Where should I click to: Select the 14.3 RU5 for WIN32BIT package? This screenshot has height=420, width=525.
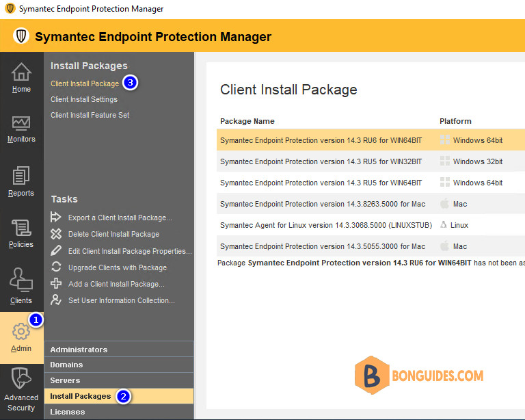[x=371, y=161]
